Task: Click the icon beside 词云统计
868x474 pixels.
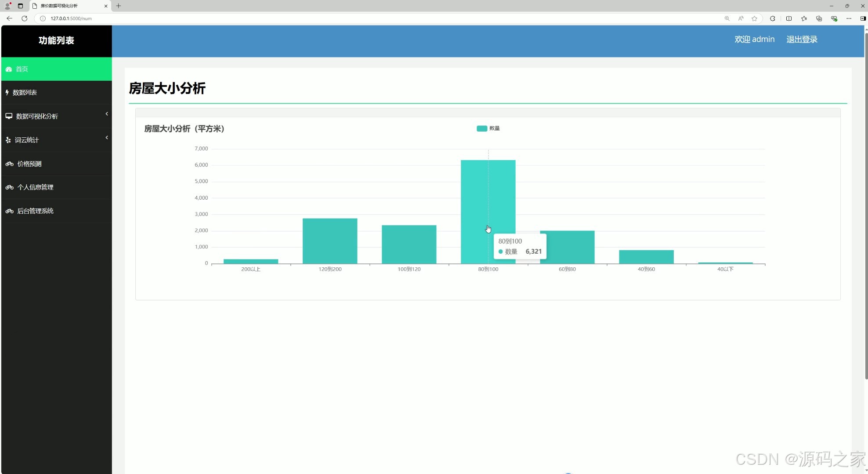Action: point(8,140)
